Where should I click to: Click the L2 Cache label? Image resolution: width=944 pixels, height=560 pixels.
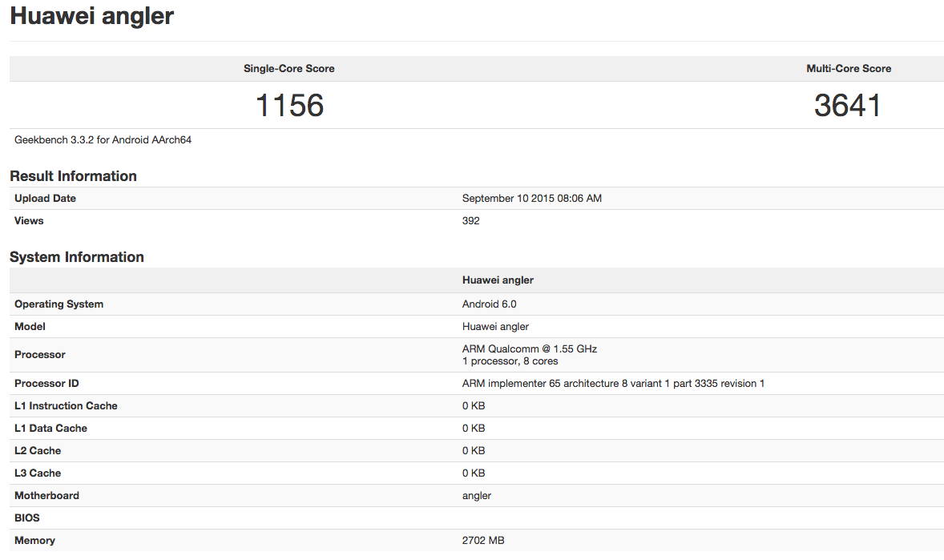(38, 450)
